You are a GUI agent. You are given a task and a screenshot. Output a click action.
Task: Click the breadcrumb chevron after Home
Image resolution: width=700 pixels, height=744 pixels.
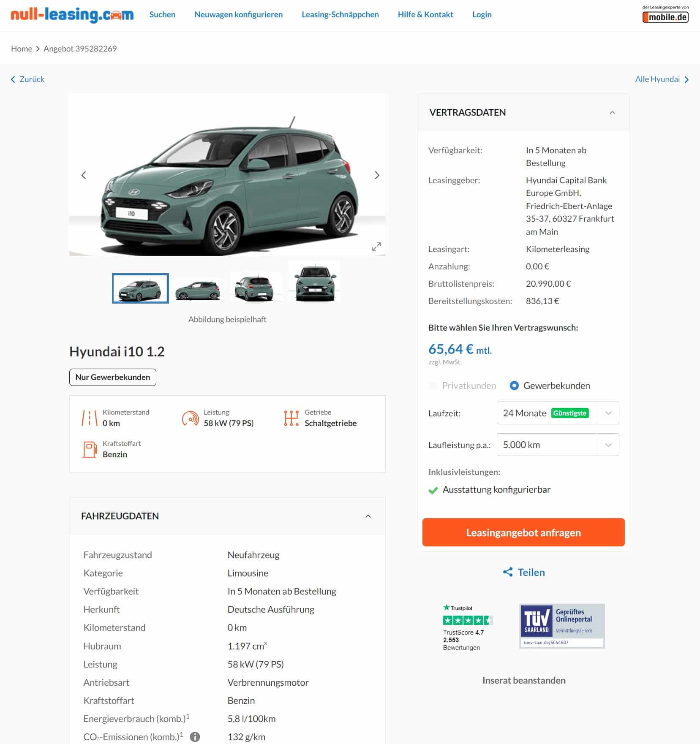(x=38, y=49)
